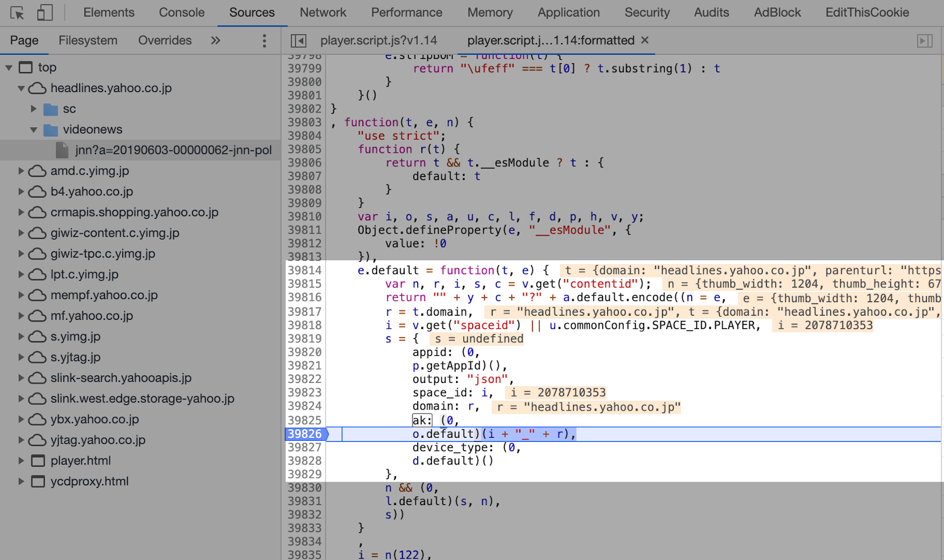This screenshot has height=560, width=944.
Task: Click the 'ak:' property in code
Action: [422, 420]
